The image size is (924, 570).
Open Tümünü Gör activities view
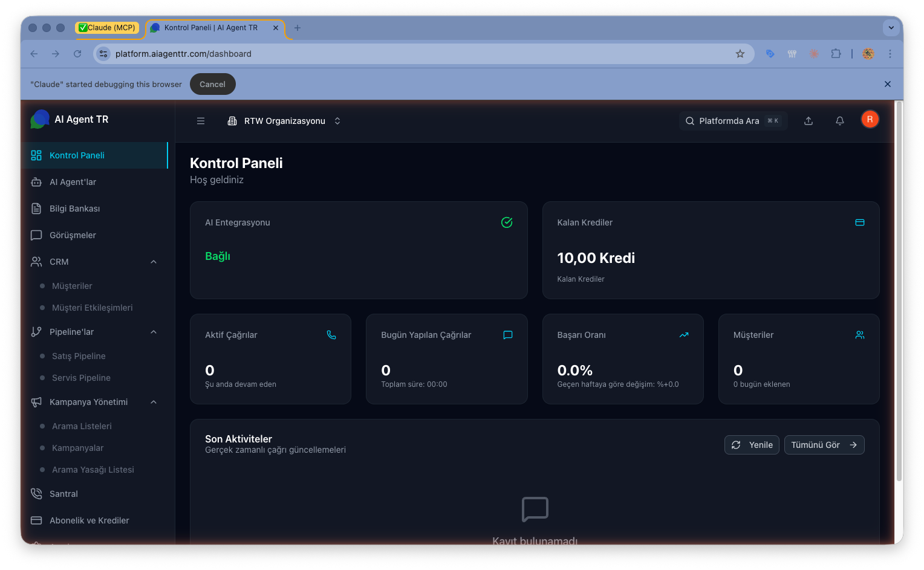coord(824,444)
